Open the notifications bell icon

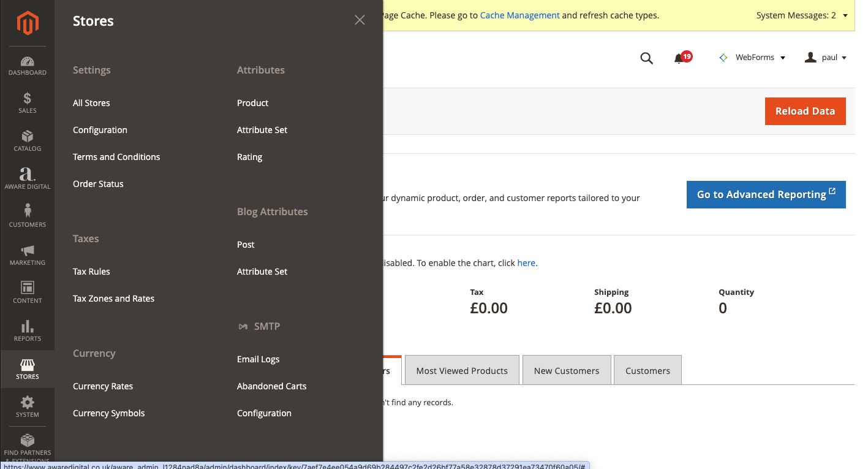[679, 58]
